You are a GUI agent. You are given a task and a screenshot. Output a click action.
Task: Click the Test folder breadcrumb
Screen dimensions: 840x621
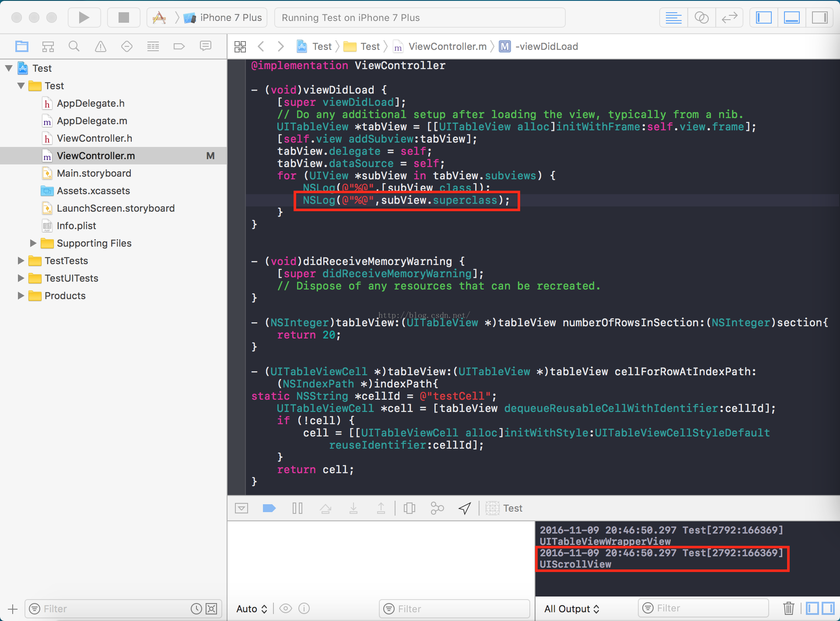(362, 46)
